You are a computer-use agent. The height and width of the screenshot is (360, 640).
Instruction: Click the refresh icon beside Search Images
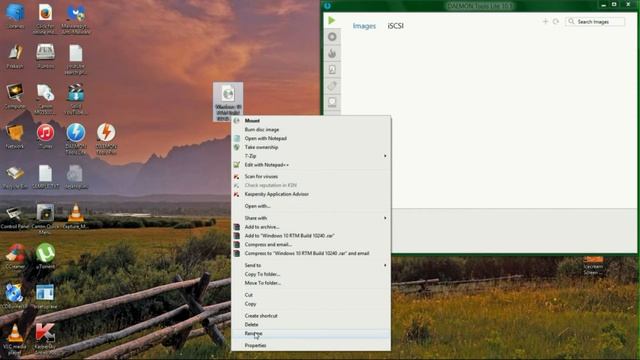[x=556, y=21]
